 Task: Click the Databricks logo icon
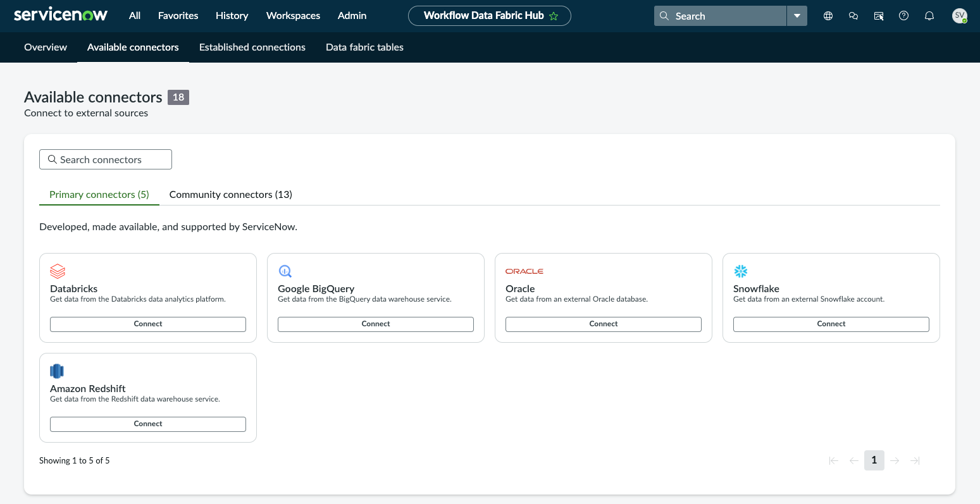[58, 271]
